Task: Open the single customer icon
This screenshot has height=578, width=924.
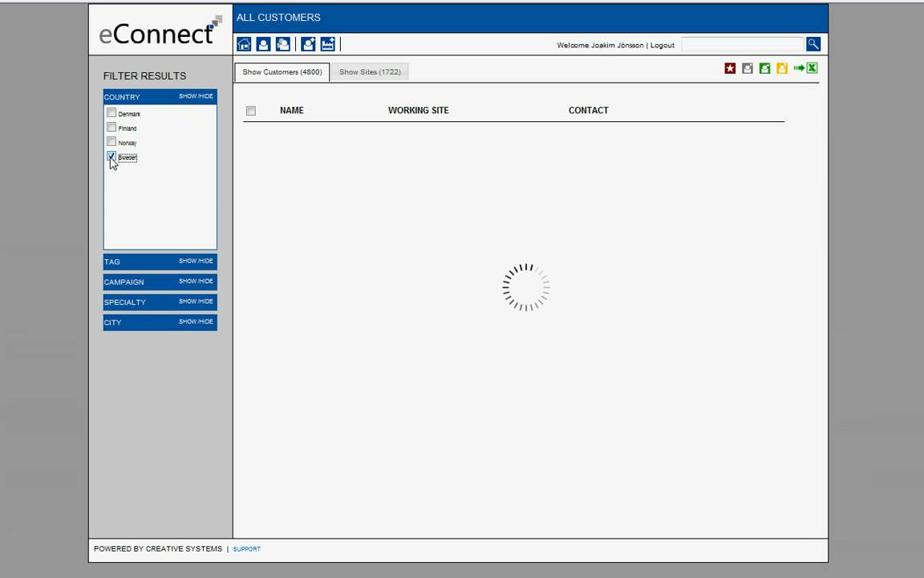Action: click(263, 44)
